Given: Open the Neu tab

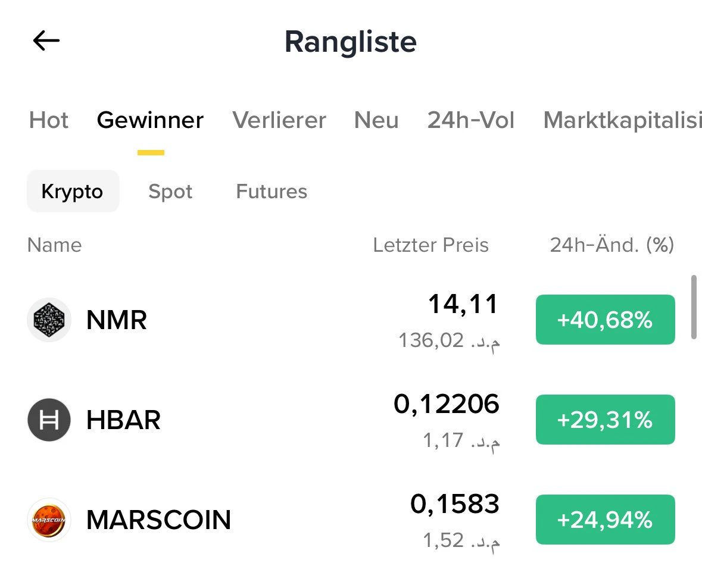Looking at the screenshot, I should click(x=376, y=120).
